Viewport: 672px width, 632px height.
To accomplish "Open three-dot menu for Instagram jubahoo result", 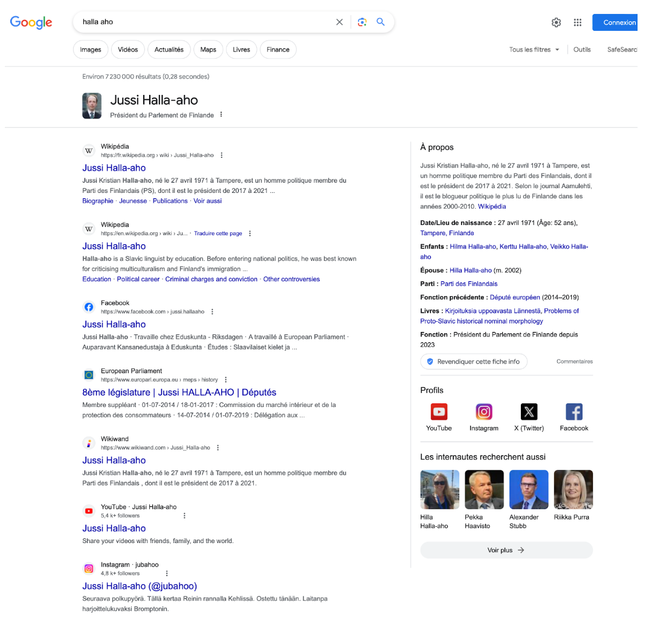I will [x=167, y=573].
